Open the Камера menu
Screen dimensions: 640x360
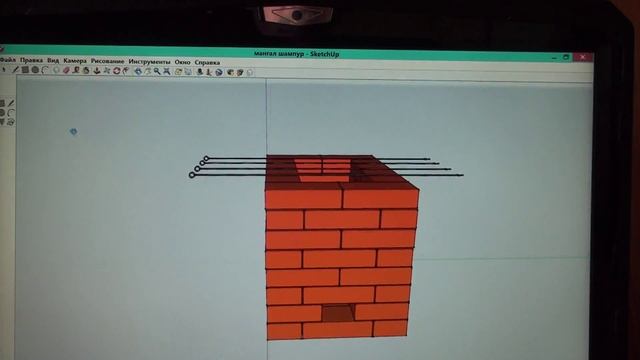(x=75, y=61)
